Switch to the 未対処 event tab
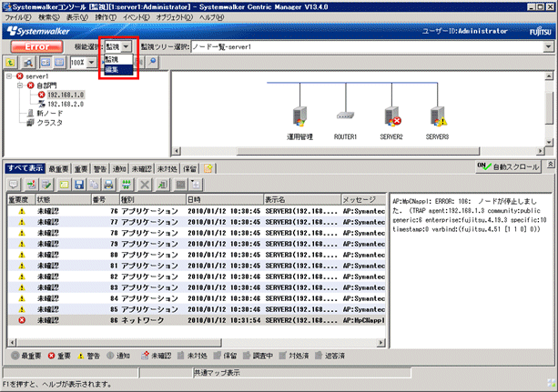 [167, 168]
